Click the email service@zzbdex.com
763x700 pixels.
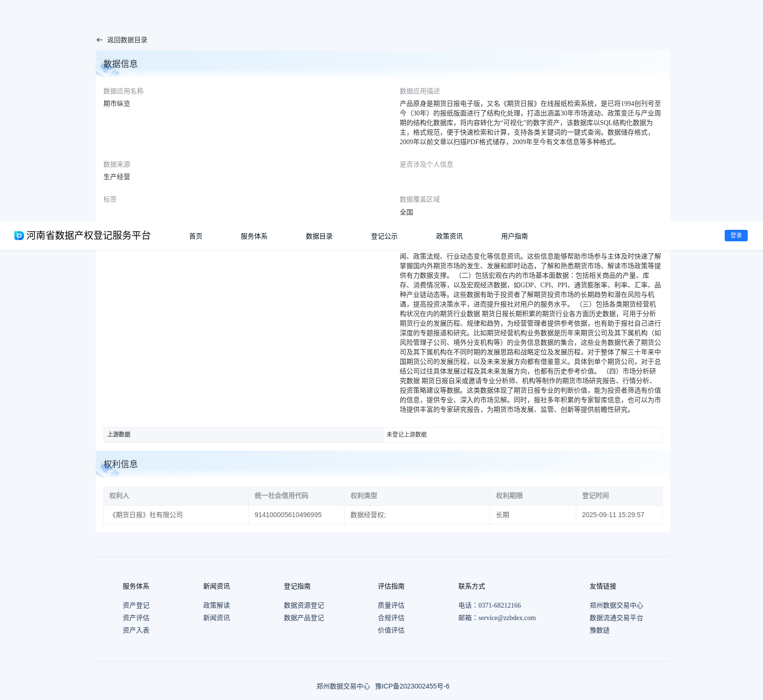coord(507,618)
